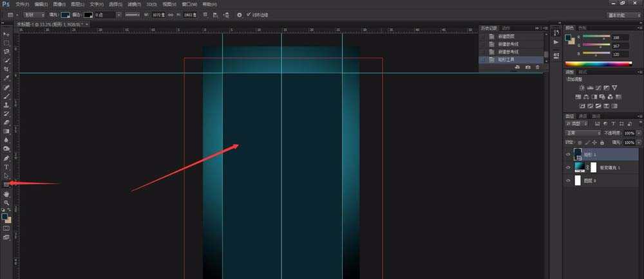
Task: Open the 文件 (File) menu
Action: click(22, 4)
